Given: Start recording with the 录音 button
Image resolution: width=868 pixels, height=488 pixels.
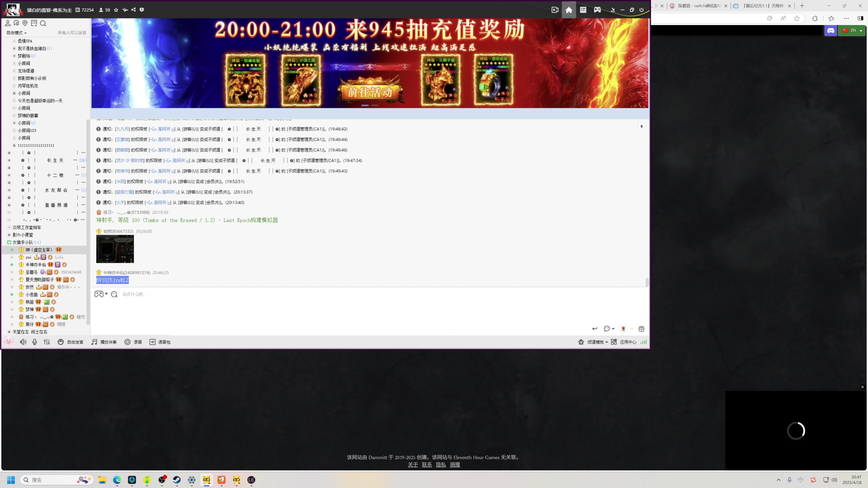Looking at the screenshot, I should click(x=133, y=342).
